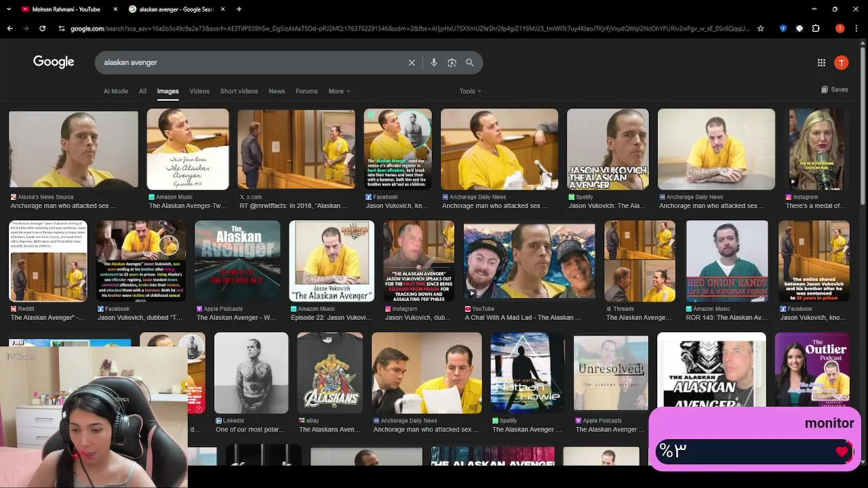868x488 pixels.
Task: Open Spotify Nathan Howie thumbnail
Action: (x=528, y=373)
